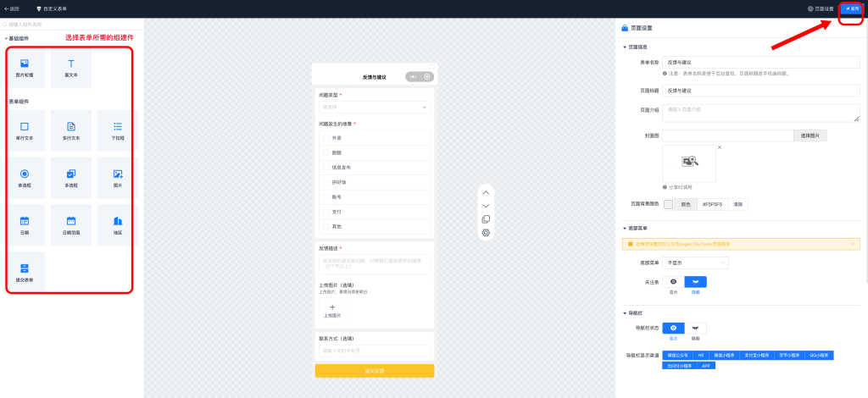868x398 pixels.
Task: Check the 支付 checkbox option
Action: 325,212
